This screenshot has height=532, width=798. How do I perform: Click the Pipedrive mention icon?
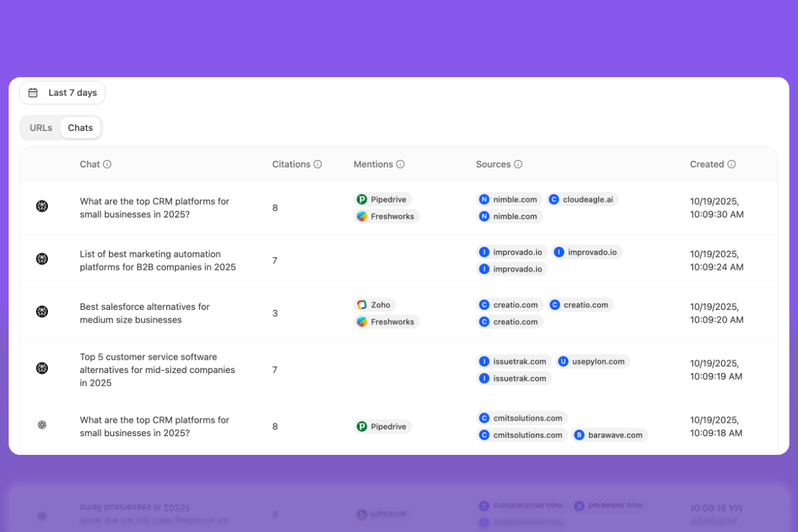point(363,199)
